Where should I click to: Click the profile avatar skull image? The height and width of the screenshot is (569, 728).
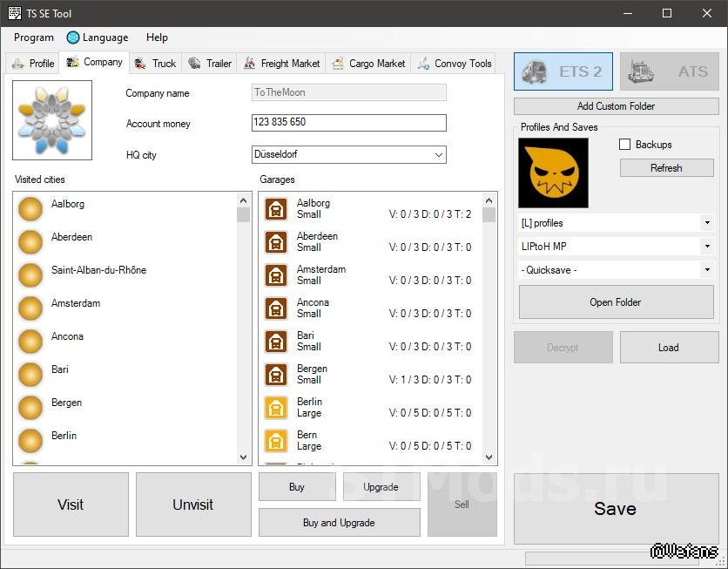[553, 173]
